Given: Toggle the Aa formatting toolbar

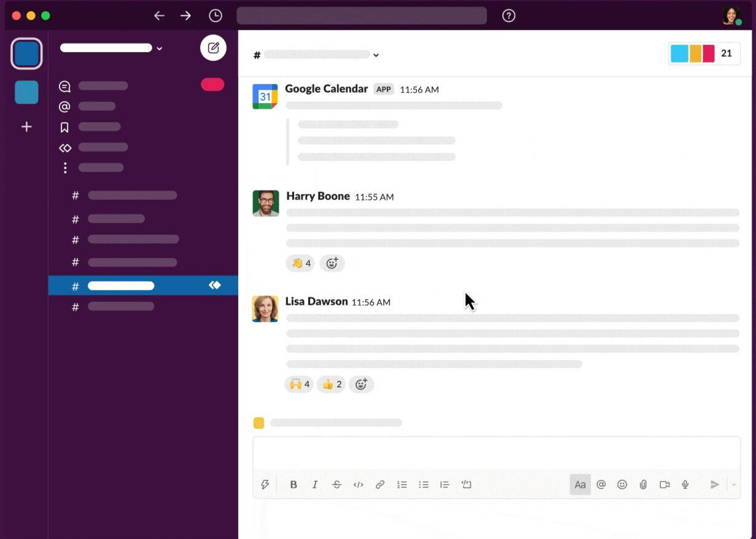Looking at the screenshot, I should [580, 484].
